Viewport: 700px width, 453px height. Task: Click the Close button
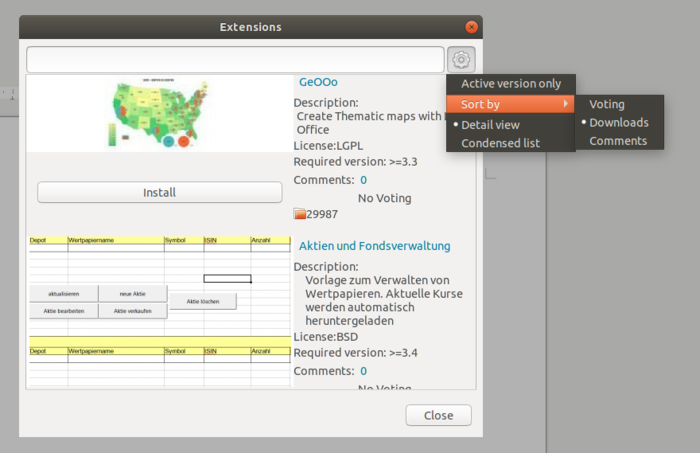click(438, 416)
